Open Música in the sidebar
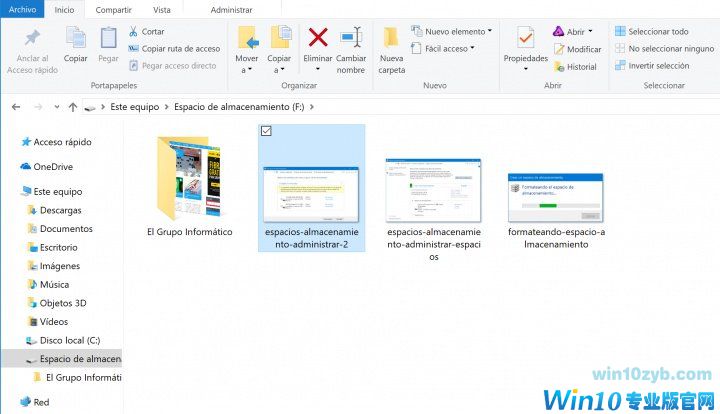720x414 pixels. [48, 285]
